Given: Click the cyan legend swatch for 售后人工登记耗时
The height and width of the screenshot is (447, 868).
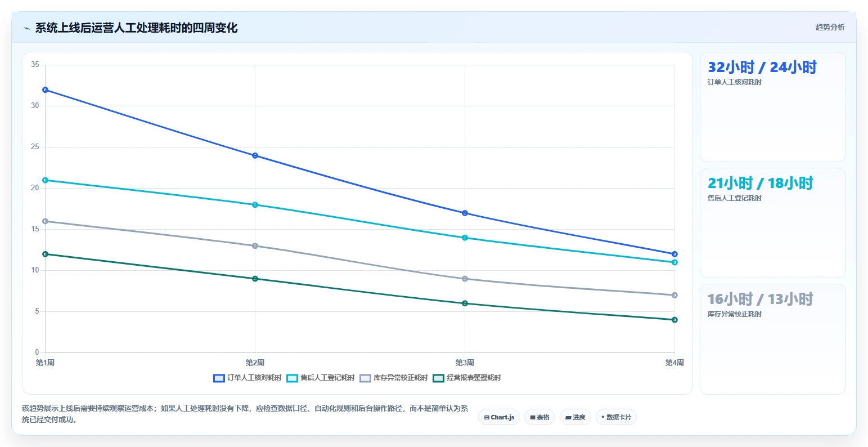Looking at the screenshot, I should [292, 378].
